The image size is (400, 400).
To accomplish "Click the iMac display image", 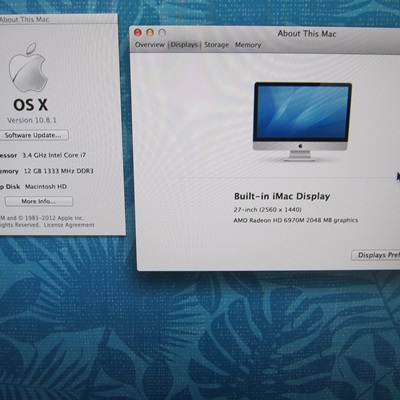I will pos(303,122).
